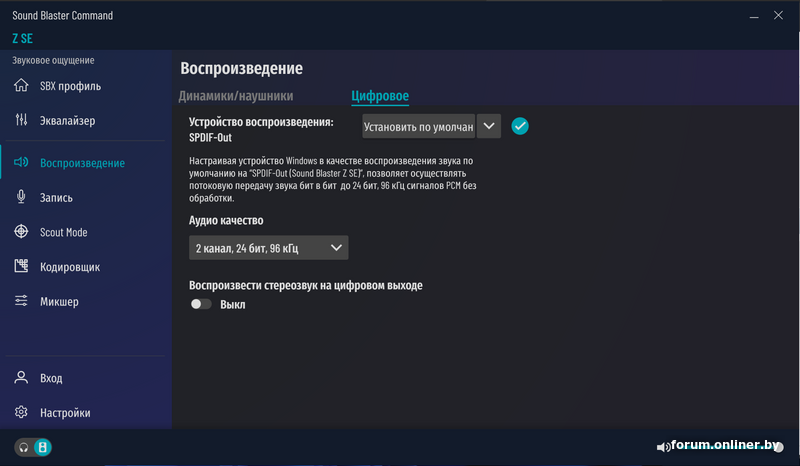Image resolution: width=800 pixels, height=466 pixels.
Task: Click the Микшер mixer icon
Action: point(21,301)
